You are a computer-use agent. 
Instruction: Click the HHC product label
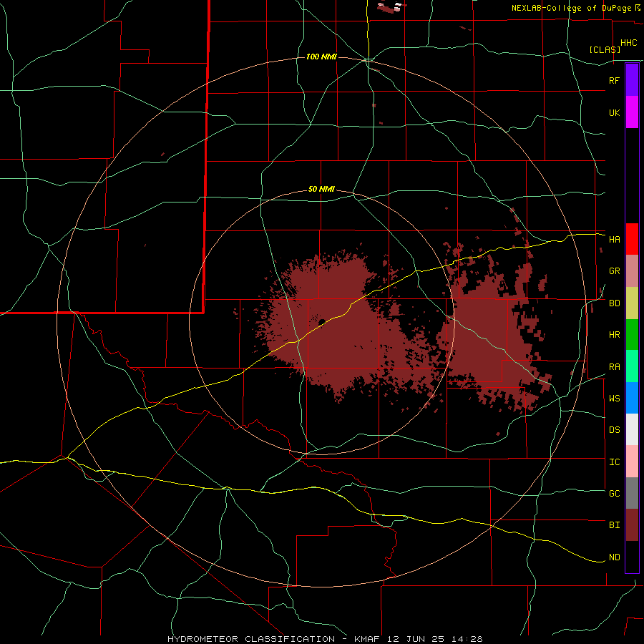click(x=628, y=43)
